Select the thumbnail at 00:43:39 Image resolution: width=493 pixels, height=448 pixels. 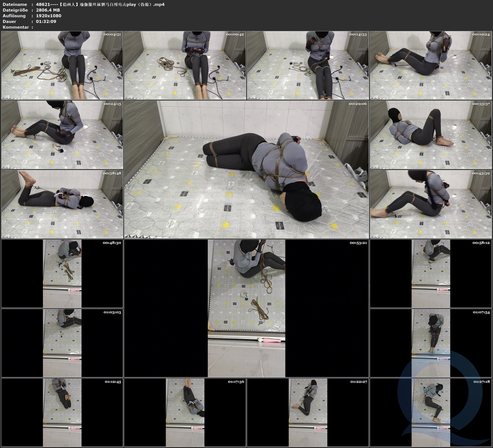431,204
